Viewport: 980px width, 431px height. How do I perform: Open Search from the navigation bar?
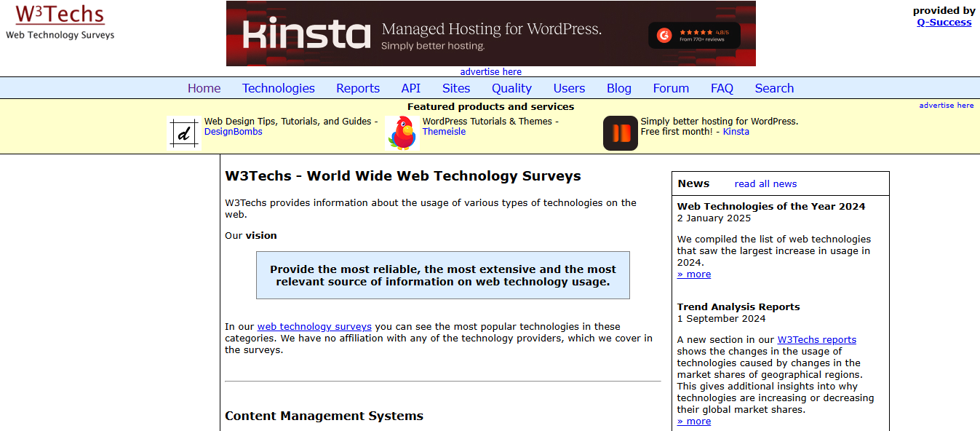click(x=773, y=88)
